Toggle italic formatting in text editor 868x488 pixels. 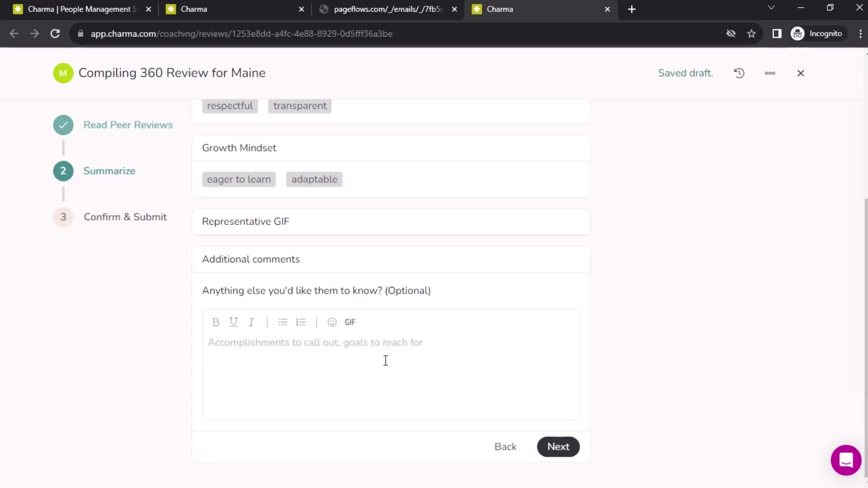[x=251, y=322]
